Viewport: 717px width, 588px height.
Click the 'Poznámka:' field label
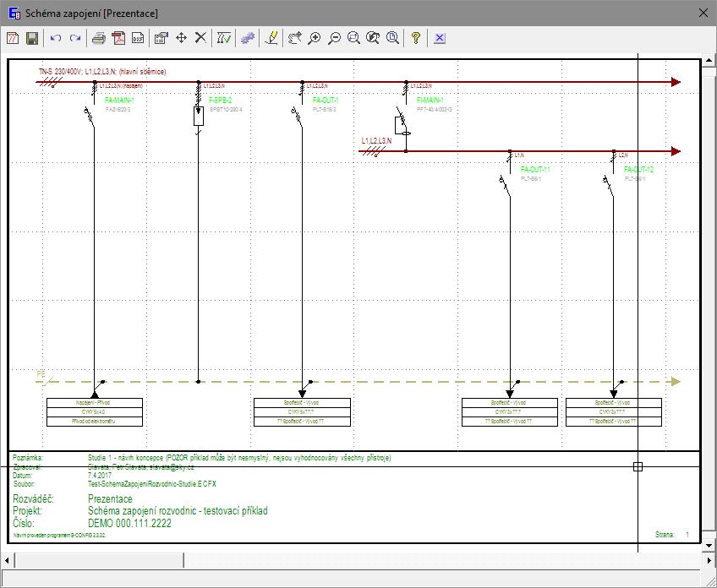pyautogui.click(x=28, y=458)
